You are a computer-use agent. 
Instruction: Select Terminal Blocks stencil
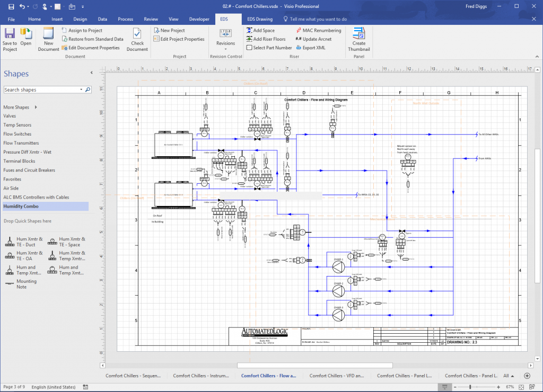19,161
